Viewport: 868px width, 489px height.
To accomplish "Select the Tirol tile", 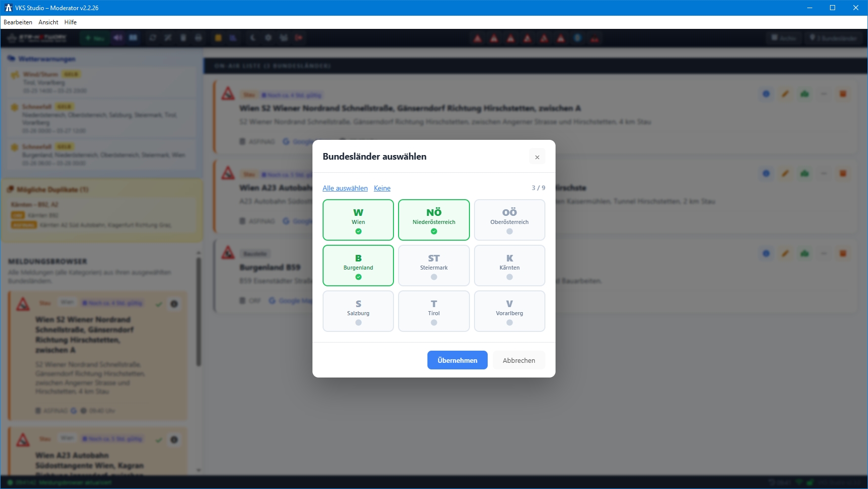I will [x=433, y=311].
